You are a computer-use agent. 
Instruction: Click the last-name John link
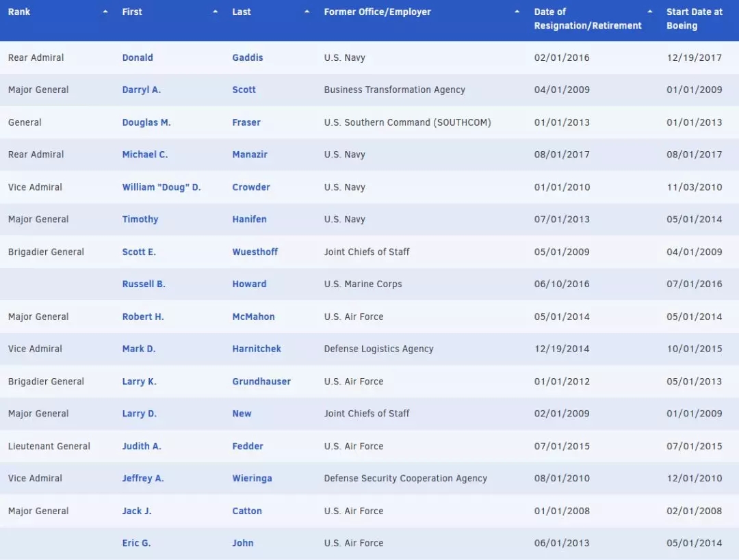pos(243,543)
